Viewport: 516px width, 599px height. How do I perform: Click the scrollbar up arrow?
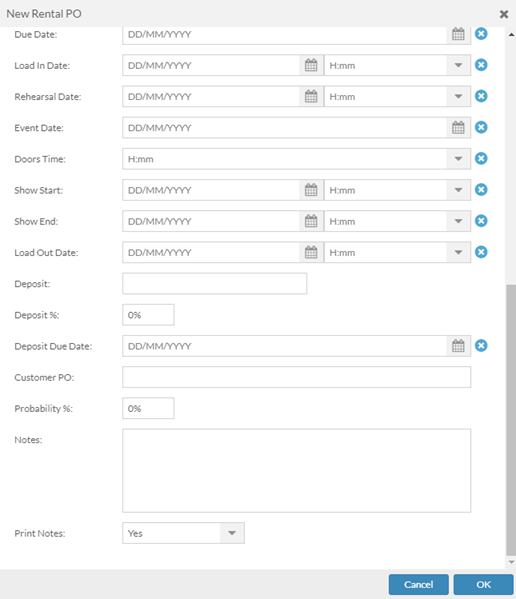[511, 35]
